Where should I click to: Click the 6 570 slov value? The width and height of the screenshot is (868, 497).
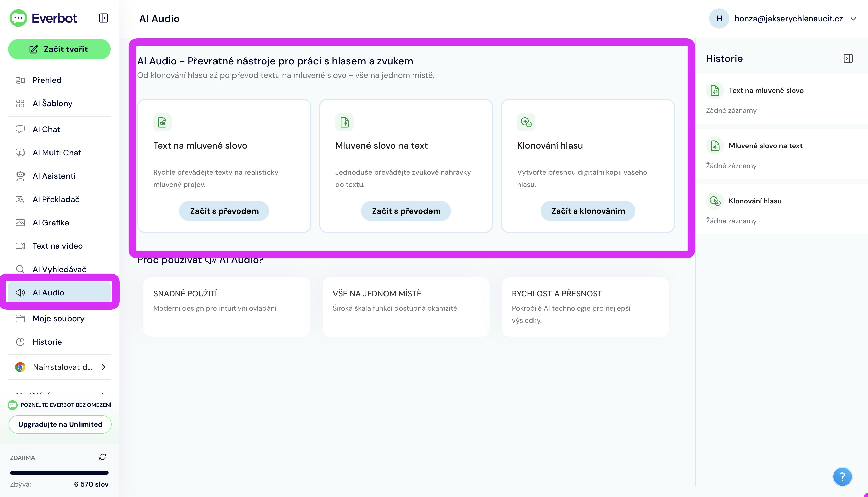point(91,484)
